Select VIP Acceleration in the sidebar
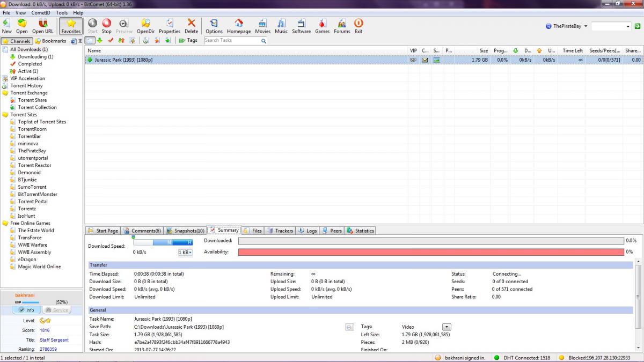The image size is (644, 362). click(27, 78)
